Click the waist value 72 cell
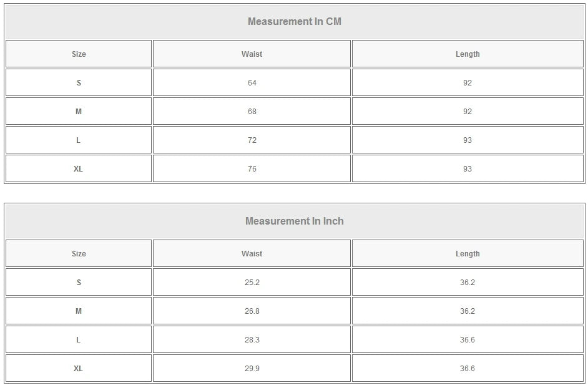 [252, 140]
